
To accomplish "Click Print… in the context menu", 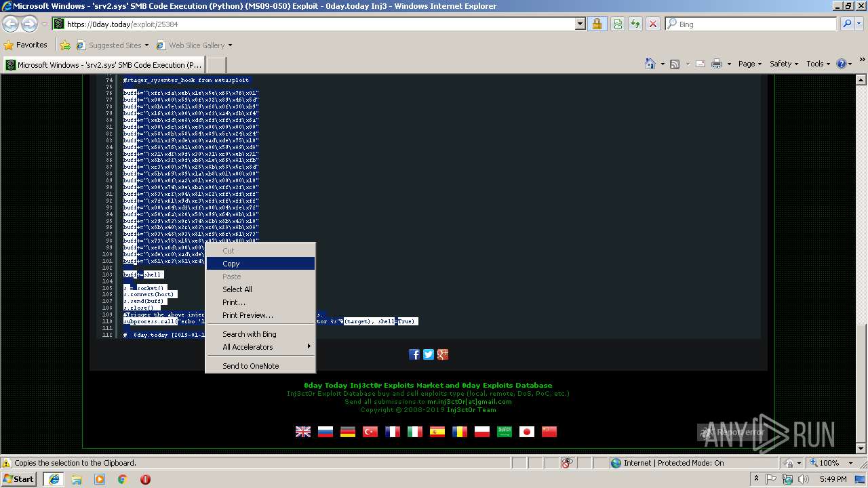I will (260, 302).
